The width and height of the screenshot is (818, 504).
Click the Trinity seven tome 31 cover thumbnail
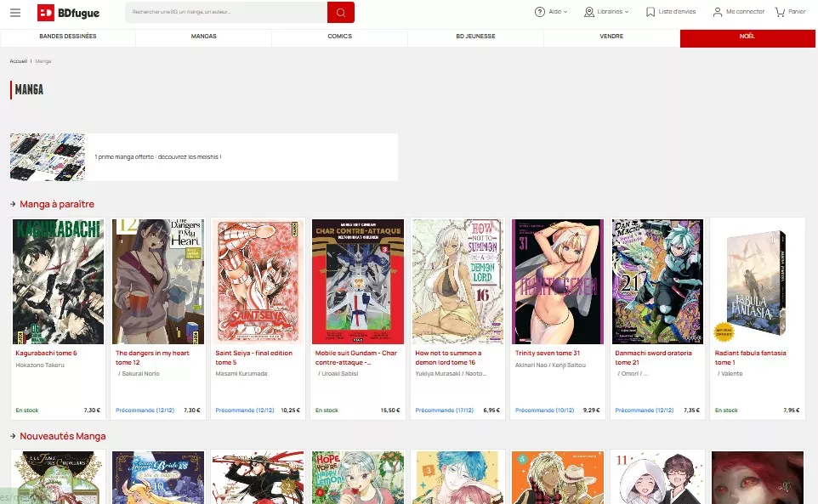[557, 280]
